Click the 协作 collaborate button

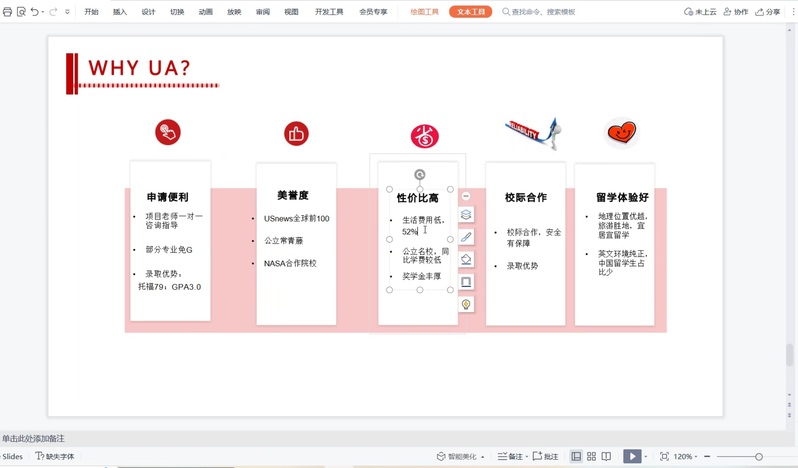[x=736, y=12]
